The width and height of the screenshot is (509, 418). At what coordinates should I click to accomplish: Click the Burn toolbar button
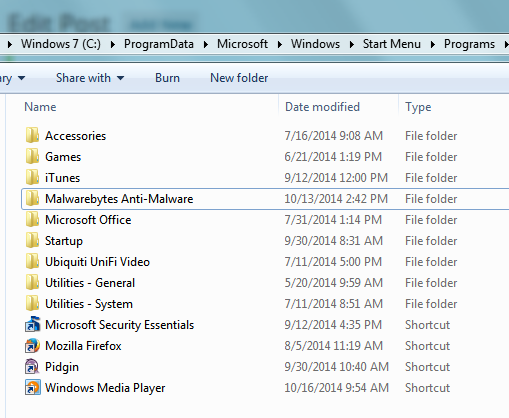(x=167, y=78)
